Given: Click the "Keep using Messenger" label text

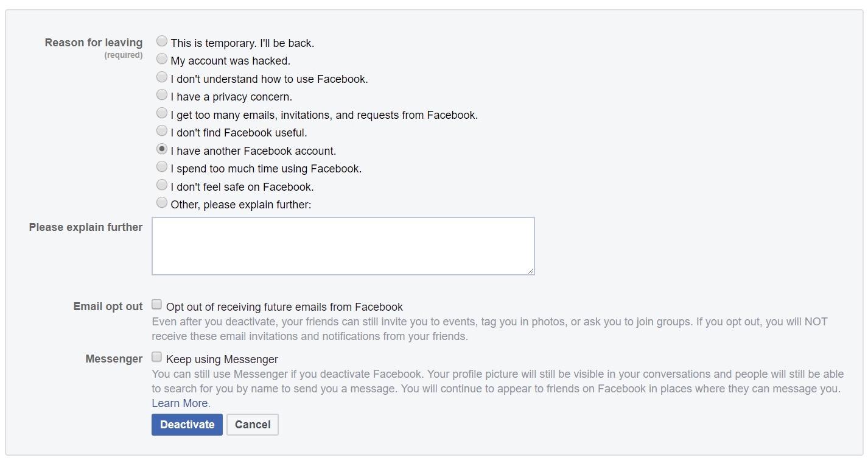Looking at the screenshot, I should click(x=222, y=359).
